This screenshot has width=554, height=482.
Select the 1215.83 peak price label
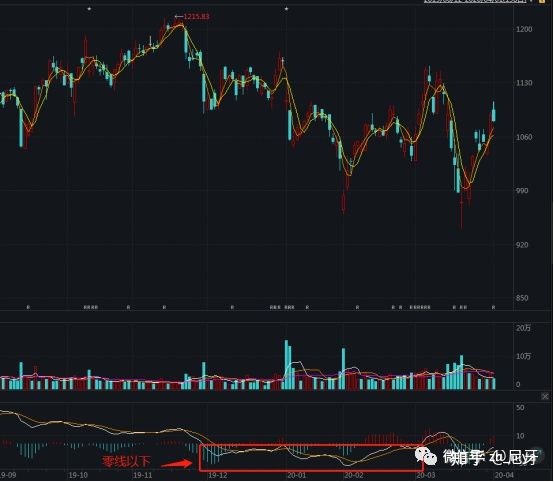196,16
